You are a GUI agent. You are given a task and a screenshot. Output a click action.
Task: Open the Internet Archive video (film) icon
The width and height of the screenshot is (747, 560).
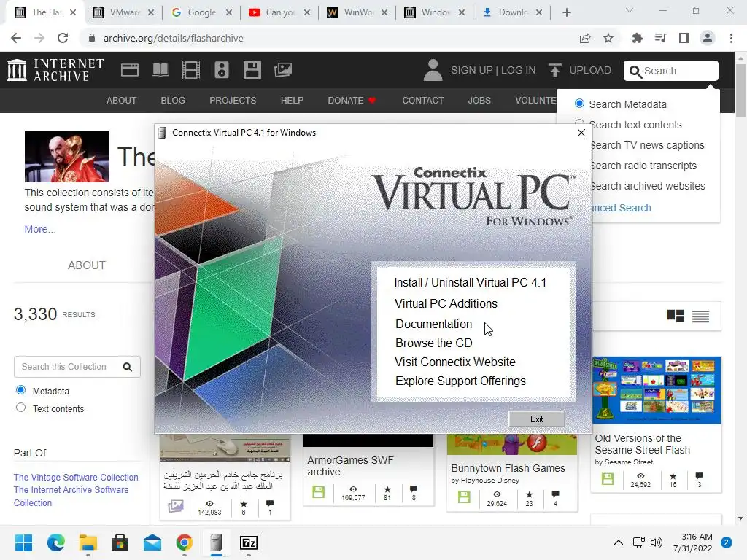tap(190, 70)
